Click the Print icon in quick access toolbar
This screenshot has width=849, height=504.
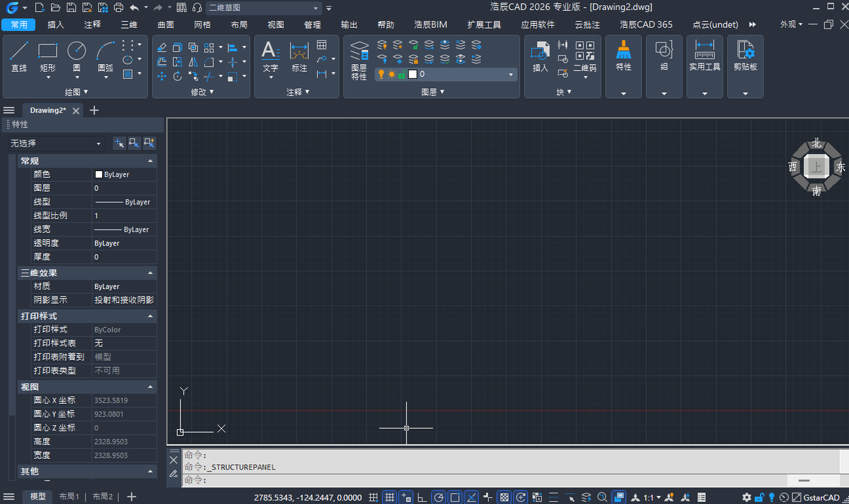click(119, 7)
